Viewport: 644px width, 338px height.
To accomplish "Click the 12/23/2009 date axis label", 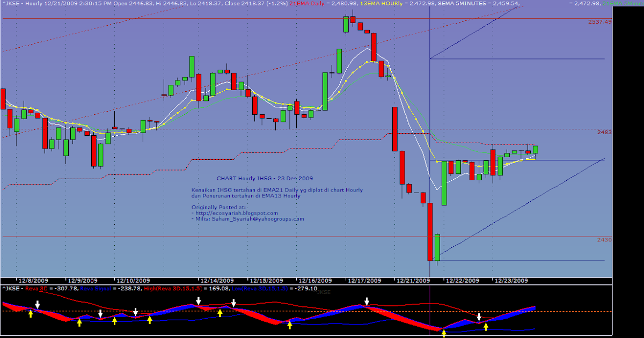I will (x=511, y=281).
